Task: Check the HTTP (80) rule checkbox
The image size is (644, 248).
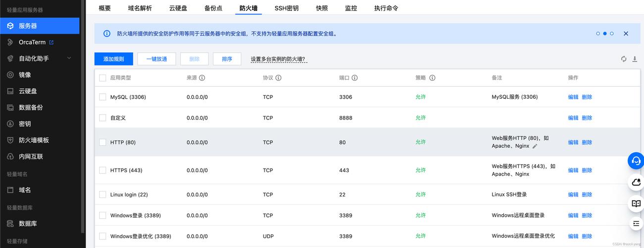Action: 103,142
